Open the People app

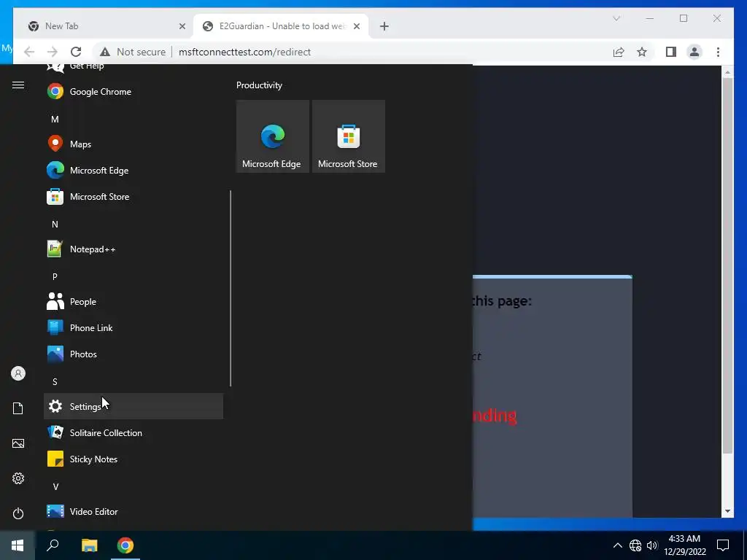(x=133, y=301)
